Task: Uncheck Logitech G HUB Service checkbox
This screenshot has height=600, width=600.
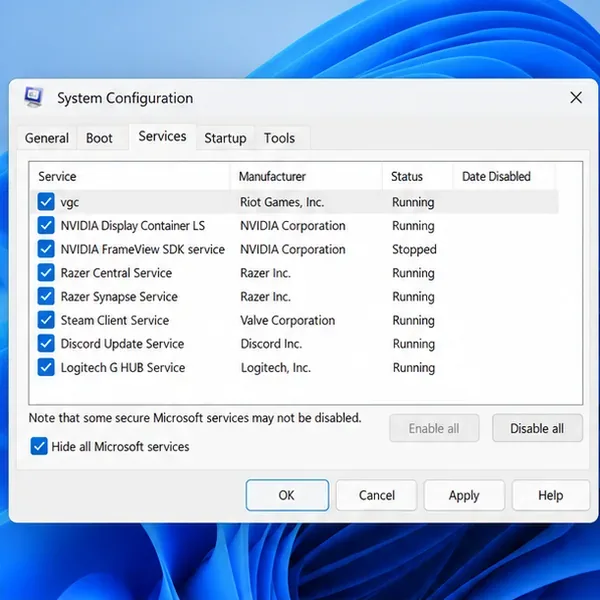Action: (x=46, y=367)
